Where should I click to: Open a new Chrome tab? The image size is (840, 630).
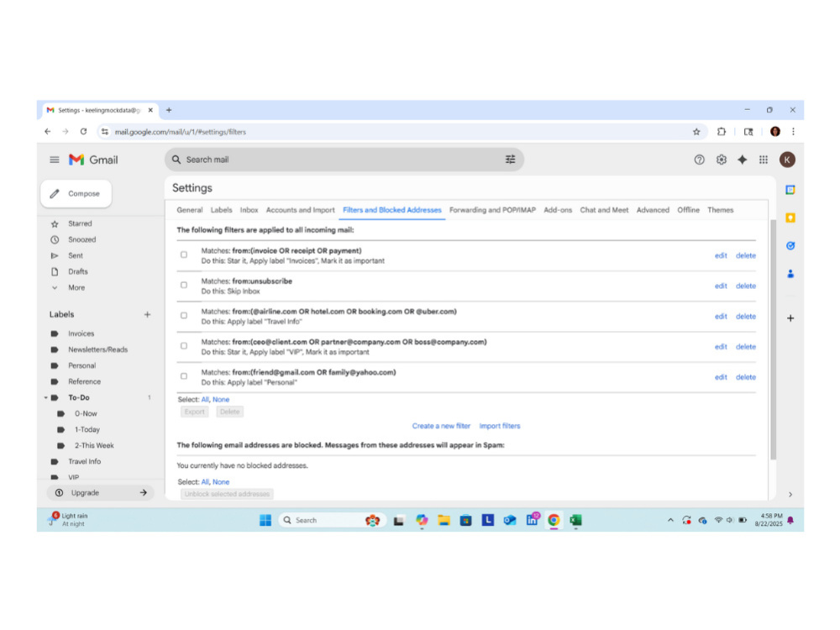pyautogui.click(x=169, y=110)
